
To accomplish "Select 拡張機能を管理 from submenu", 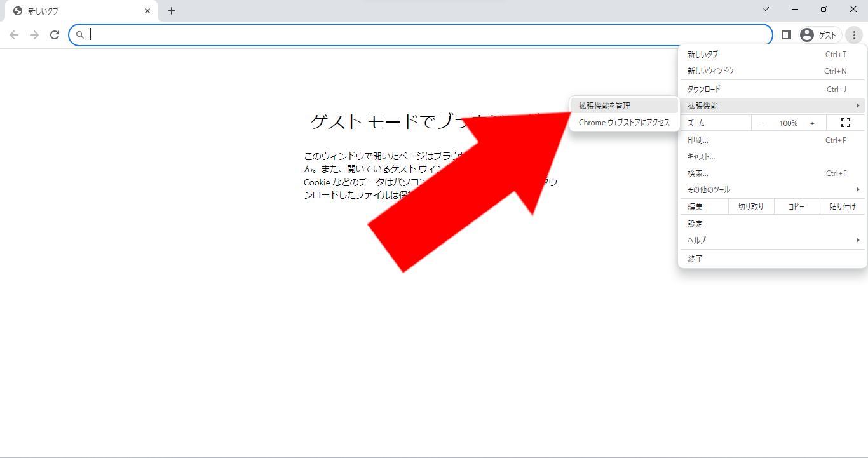I will click(624, 105).
